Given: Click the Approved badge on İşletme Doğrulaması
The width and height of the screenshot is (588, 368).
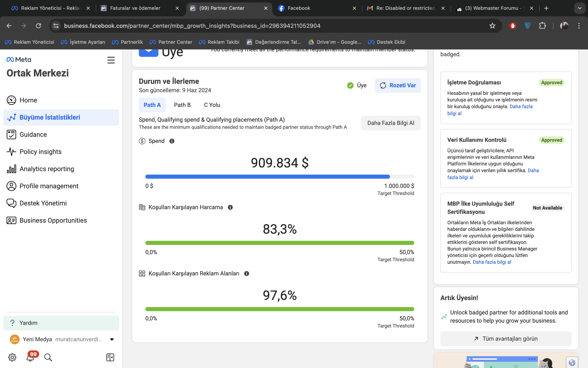Looking at the screenshot, I should pos(551,83).
